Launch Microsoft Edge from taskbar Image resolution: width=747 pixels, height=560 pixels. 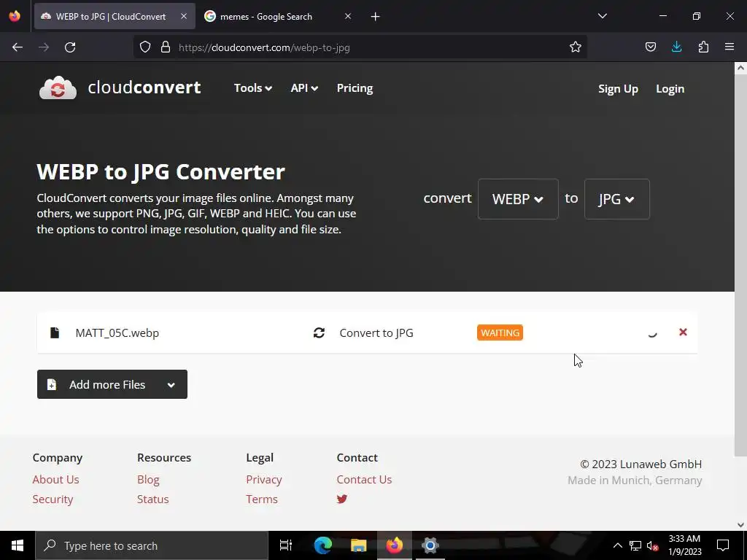tap(323, 545)
